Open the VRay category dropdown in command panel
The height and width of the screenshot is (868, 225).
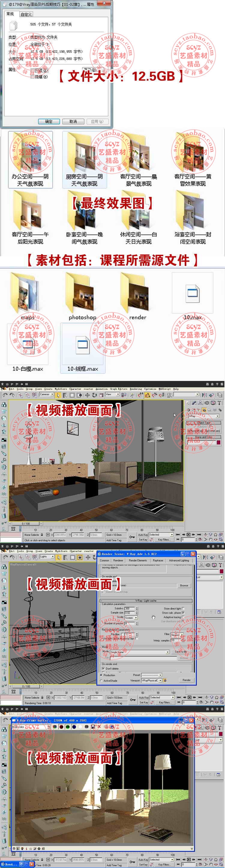point(204,416)
